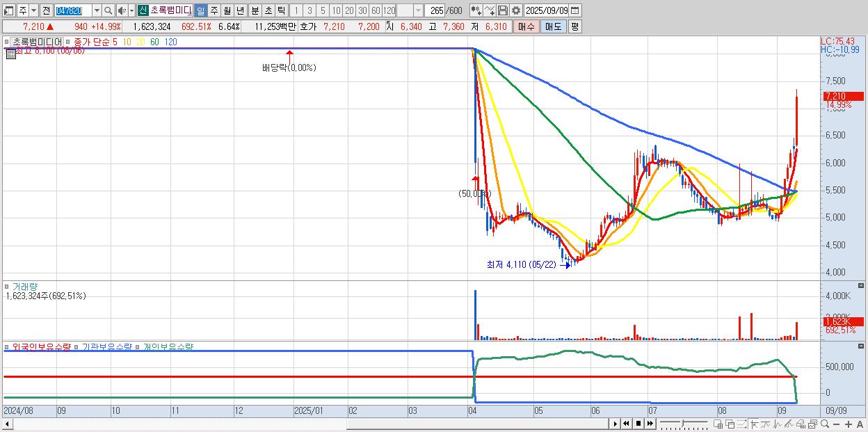
Task: Collapse the volume panel via its corner button
Action: coord(861,286)
